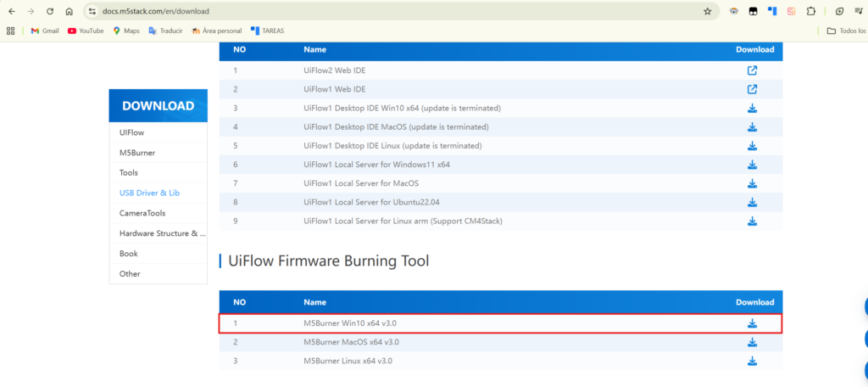Bookmark this page with the star icon
This screenshot has width=868, height=387.
click(x=708, y=12)
